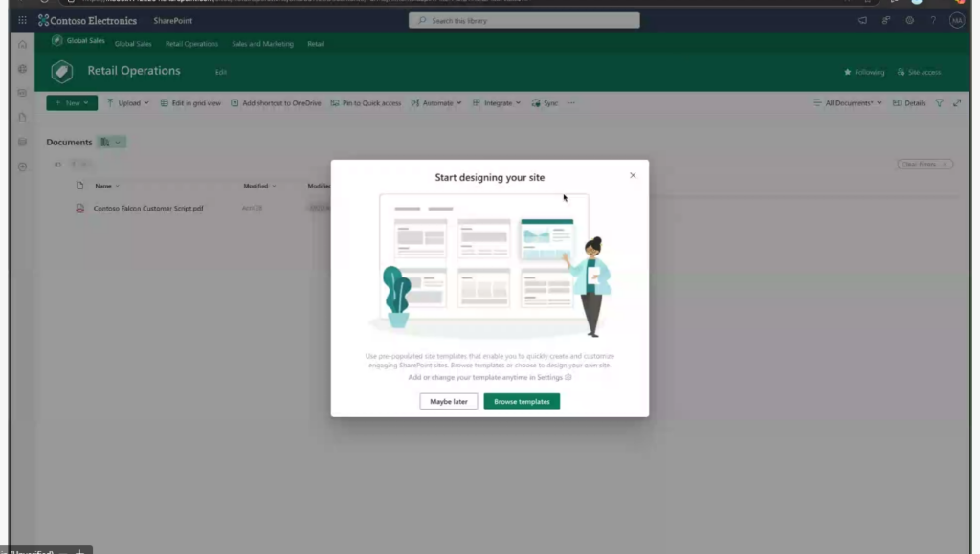Open the filter funnel pane
The width and height of the screenshot is (980, 554).
pyautogui.click(x=940, y=103)
